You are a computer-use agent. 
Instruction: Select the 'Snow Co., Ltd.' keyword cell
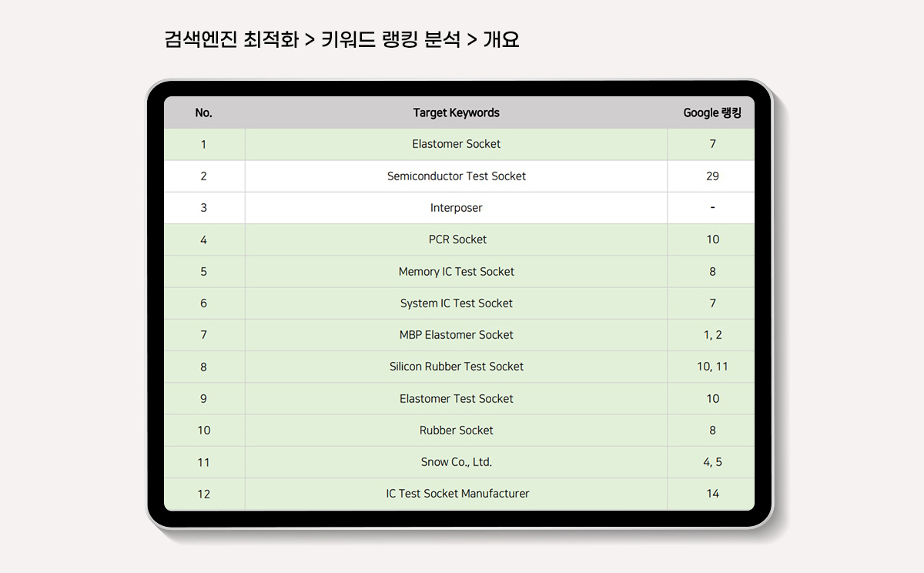pos(456,462)
